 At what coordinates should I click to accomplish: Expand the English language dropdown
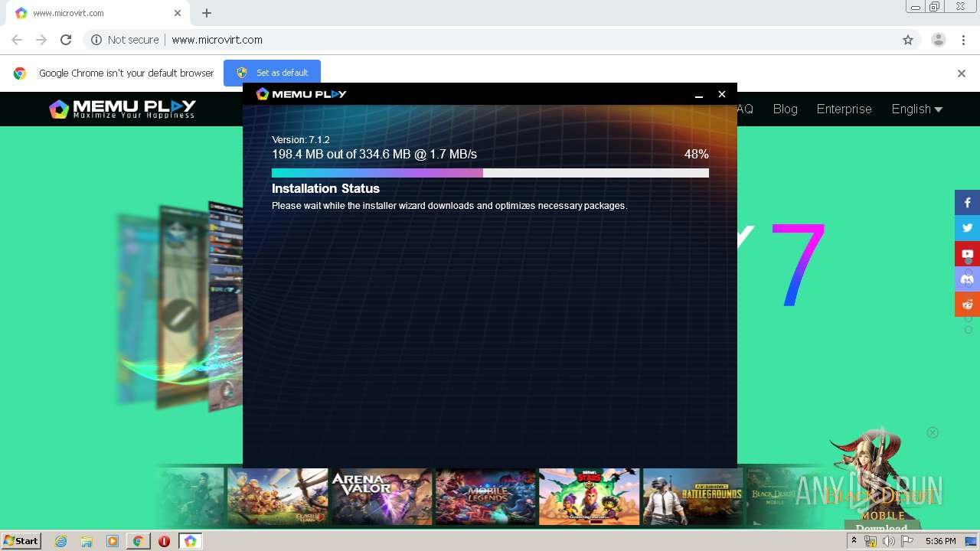click(x=916, y=109)
